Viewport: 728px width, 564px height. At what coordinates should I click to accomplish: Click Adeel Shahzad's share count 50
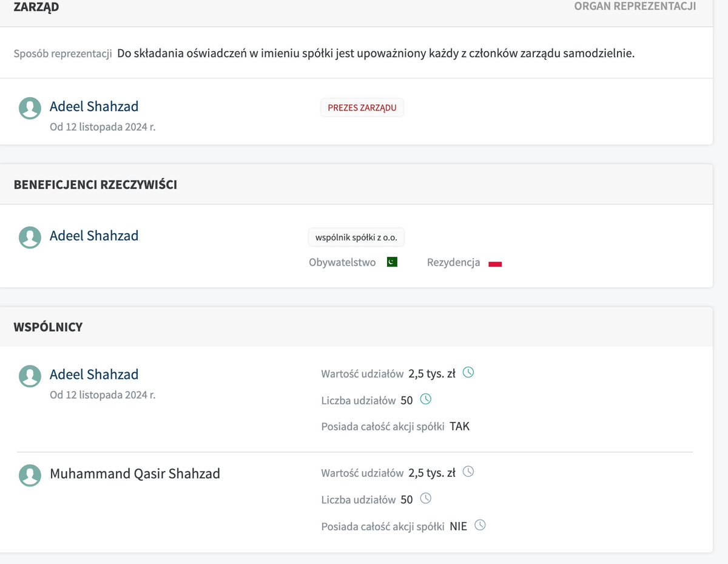click(x=406, y=400)
